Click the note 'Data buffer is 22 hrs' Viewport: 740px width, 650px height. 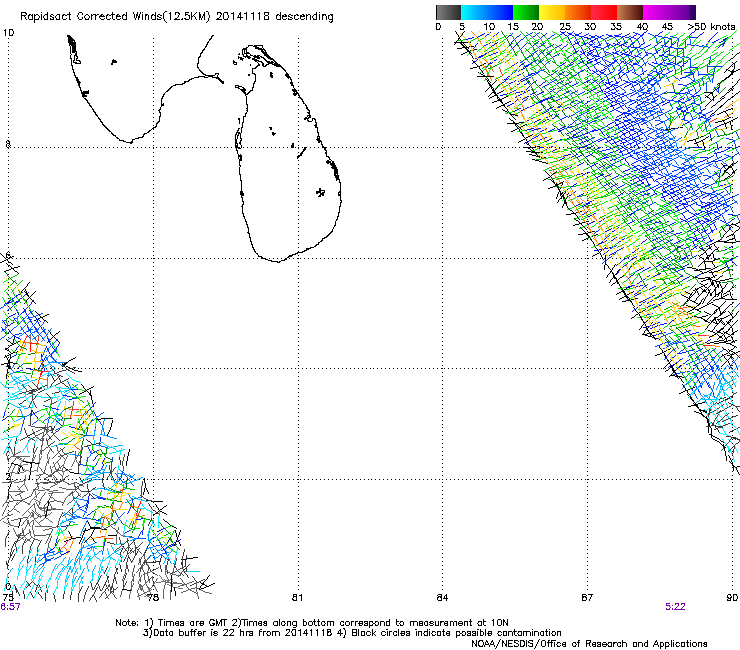(202, 633)
